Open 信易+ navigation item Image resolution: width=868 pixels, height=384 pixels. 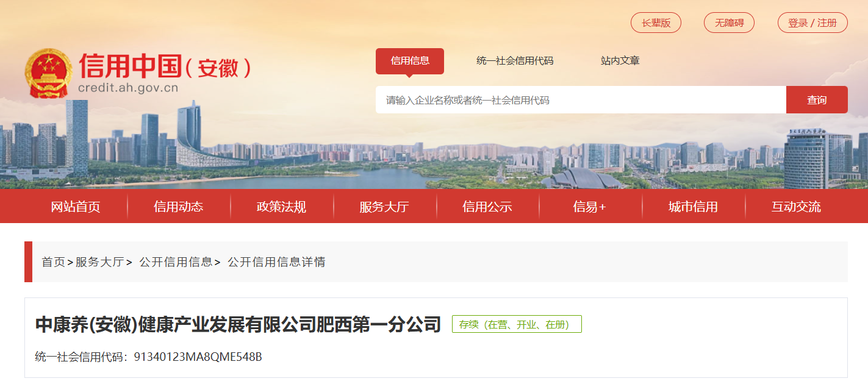[x=590, y=207]
